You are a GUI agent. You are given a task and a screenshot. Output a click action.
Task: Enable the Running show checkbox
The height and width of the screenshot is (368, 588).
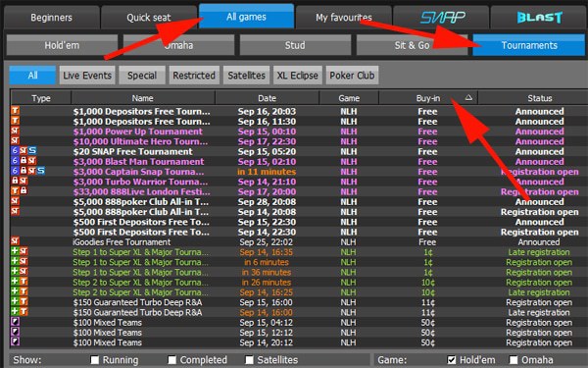[95, 360]
